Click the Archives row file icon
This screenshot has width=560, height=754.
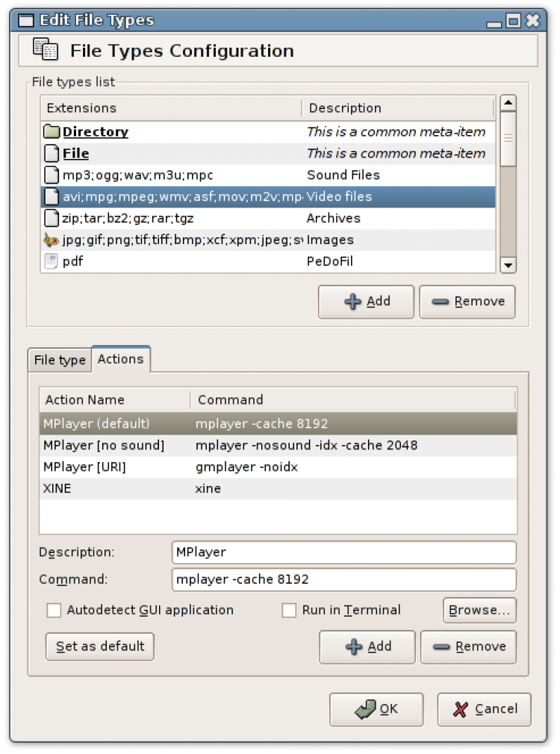51,219
